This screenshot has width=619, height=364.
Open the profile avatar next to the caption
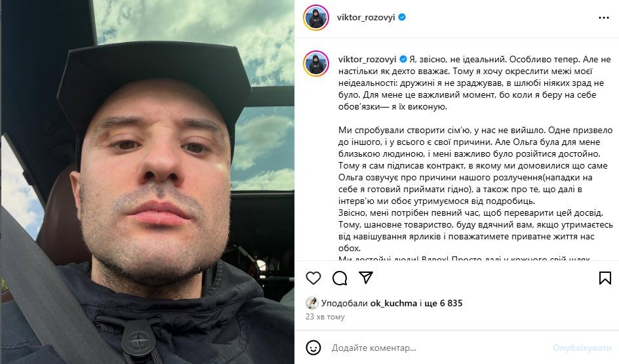316,63
